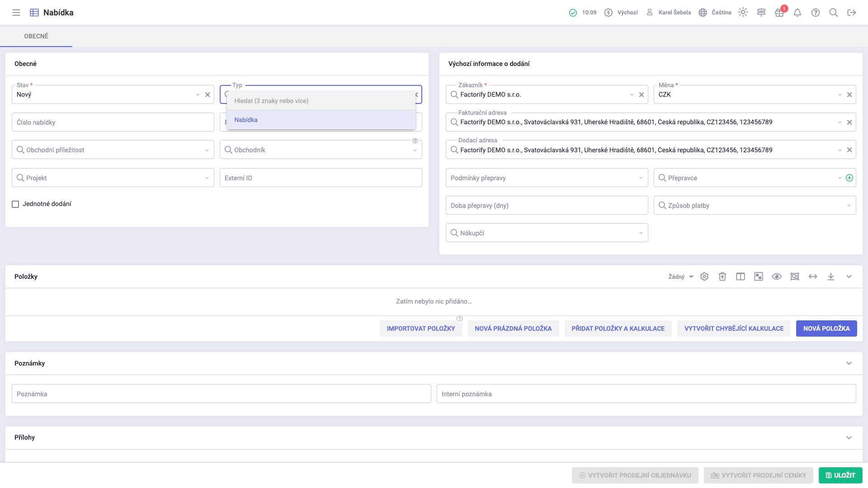Toggle light/dark theme sun icon

coord(743,13)
